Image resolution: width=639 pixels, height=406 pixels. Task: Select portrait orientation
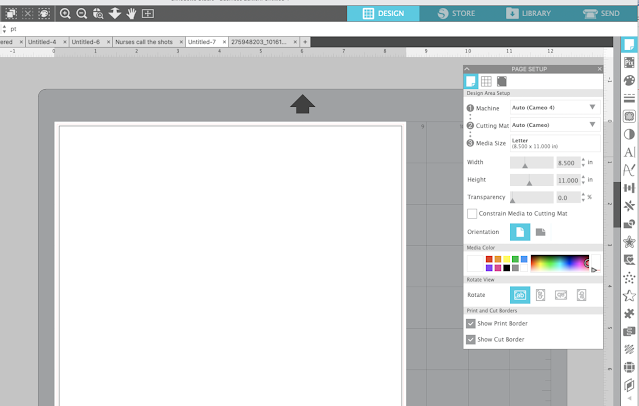[520, 232]
